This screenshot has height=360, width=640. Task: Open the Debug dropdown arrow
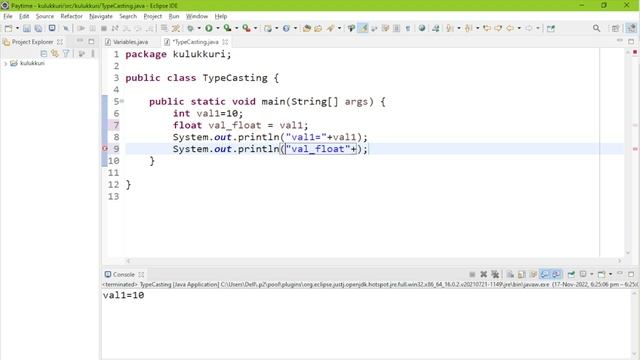point(199,28)
